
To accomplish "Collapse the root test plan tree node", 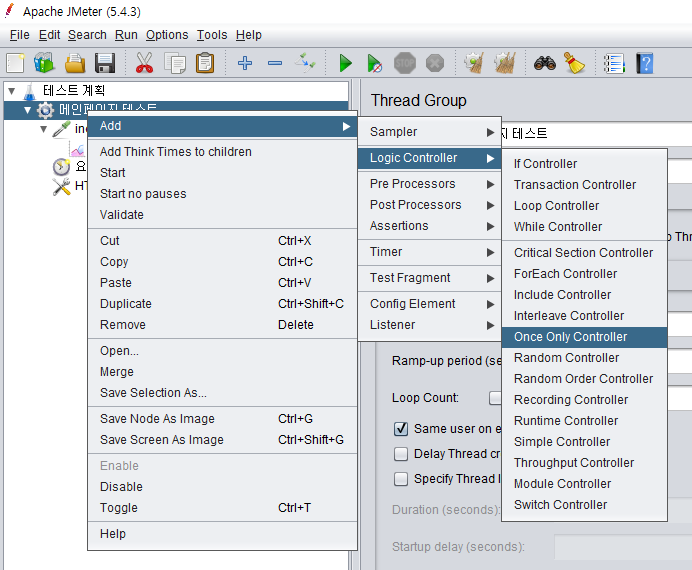I will pyautogui.click(x=11, y=90).
